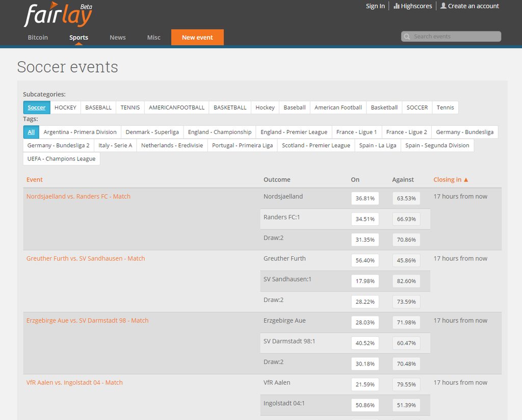This screenshot has height=420, width=522.
Task: Filter by Germany - Bundesliga 2 tag
Action: click(x=58, y=145)
